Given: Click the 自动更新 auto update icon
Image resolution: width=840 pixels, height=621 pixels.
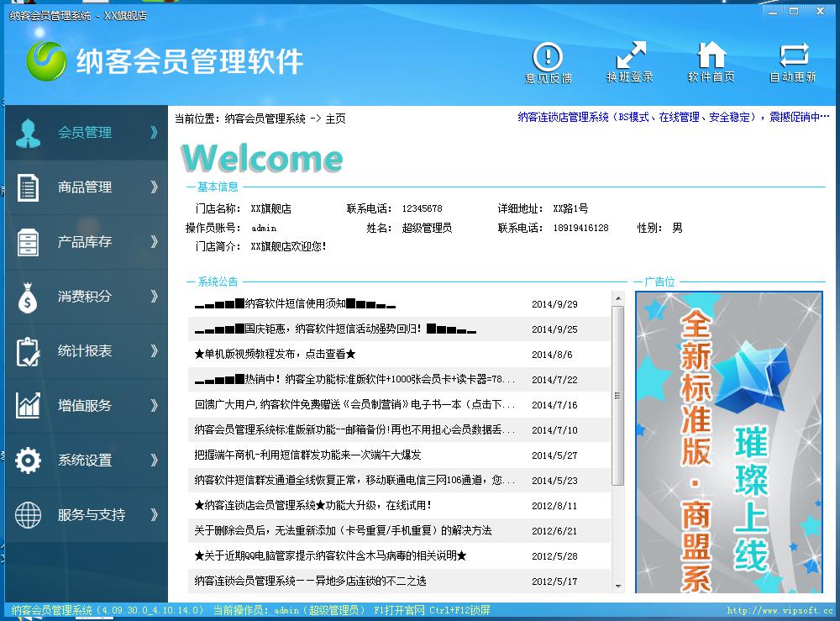Looking at the screenshot, I should (x=793, y=56).
